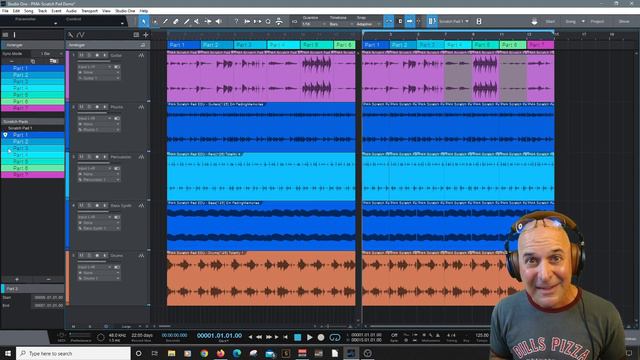The height and width of the screenshot is (360, 640).
Task: Toggle the transport Loop button
Action: click(x=335, y=337)
